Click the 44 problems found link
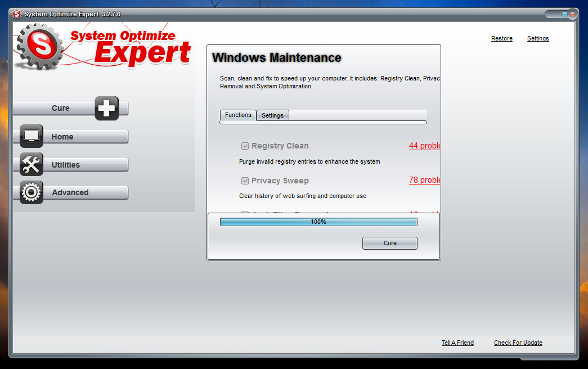Image resolution: width=588 pixels, height=369 pixels. (x=424, y=146)
